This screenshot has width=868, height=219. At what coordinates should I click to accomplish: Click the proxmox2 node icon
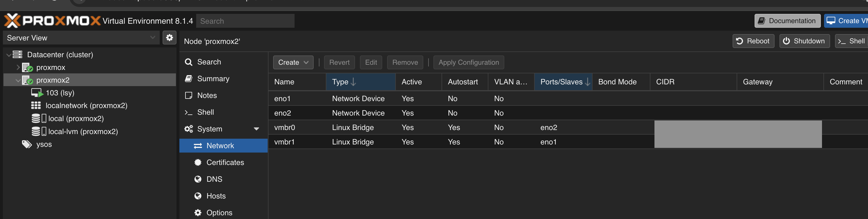[x=27, y=80]
